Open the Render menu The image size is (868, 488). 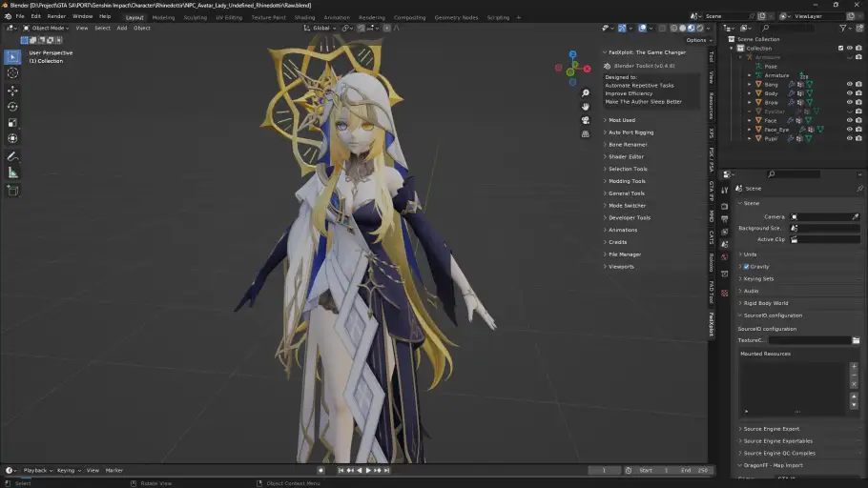pyautogui.click(x=56, y=16)
